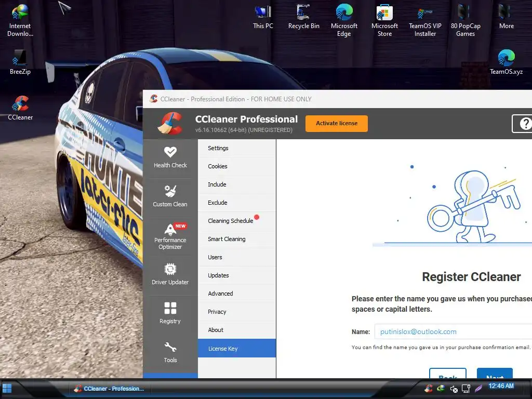Open Internet Download Manager desktop icon
The width and height of the screenshot is (532, 399).
(20, 20)
